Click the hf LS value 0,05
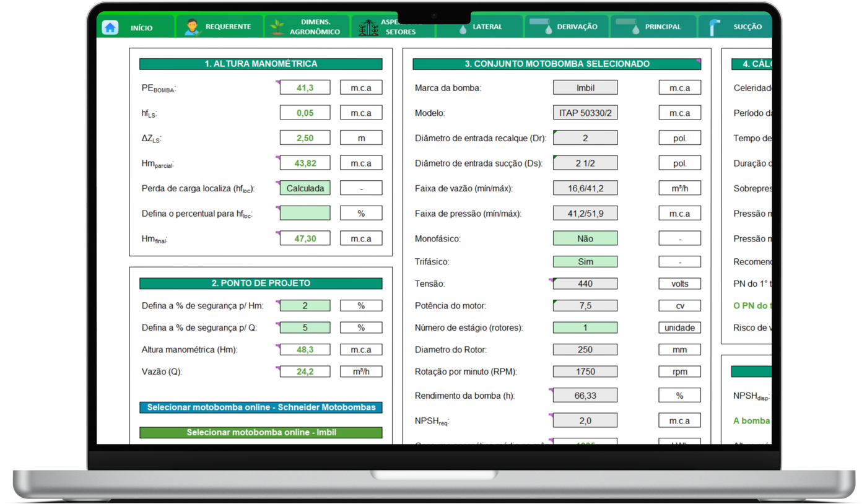867x504 pixels. [x=305, y=113]
